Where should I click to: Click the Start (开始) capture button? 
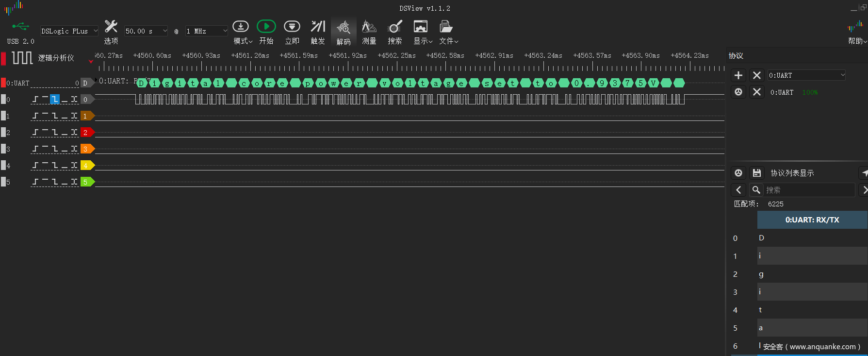266,27
